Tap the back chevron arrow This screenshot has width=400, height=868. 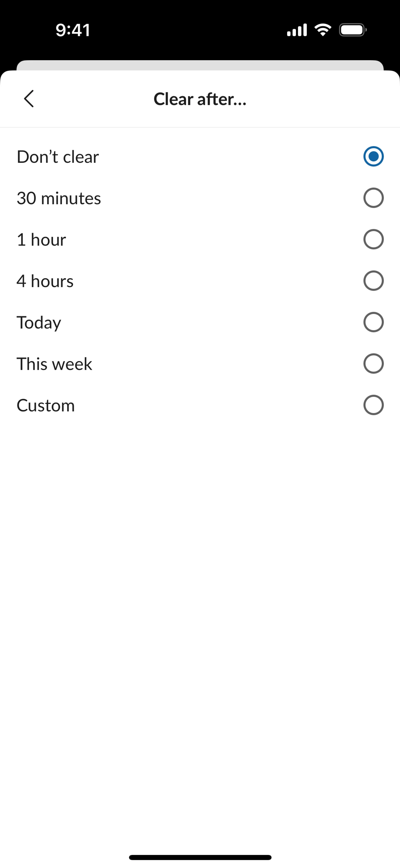(x=29, y=99)
